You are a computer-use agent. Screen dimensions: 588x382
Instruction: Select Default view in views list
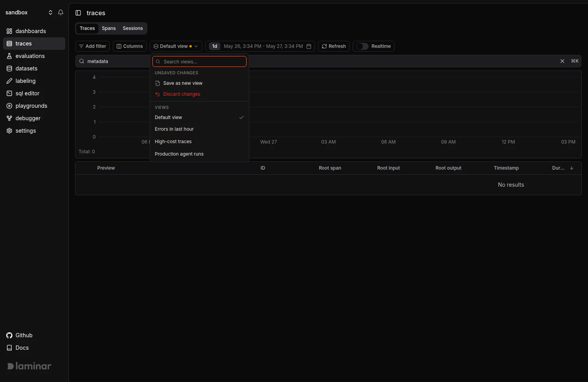[199, 117]
